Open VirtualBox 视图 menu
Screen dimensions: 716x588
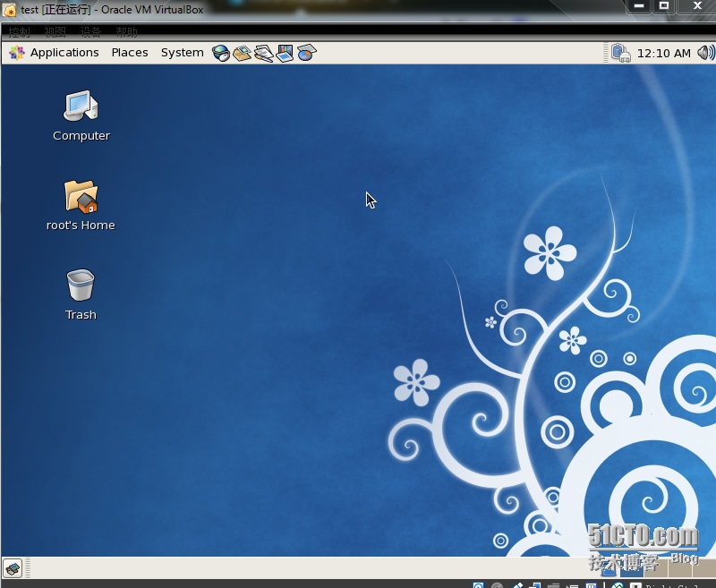click(55, 32)
